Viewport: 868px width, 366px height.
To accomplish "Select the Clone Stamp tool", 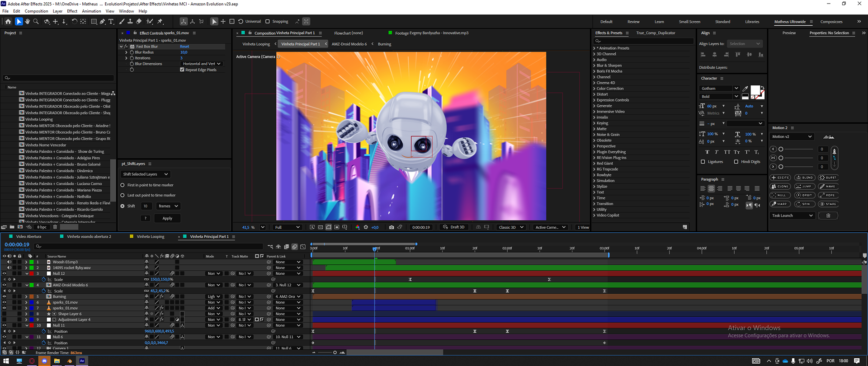I will [130, 21].
